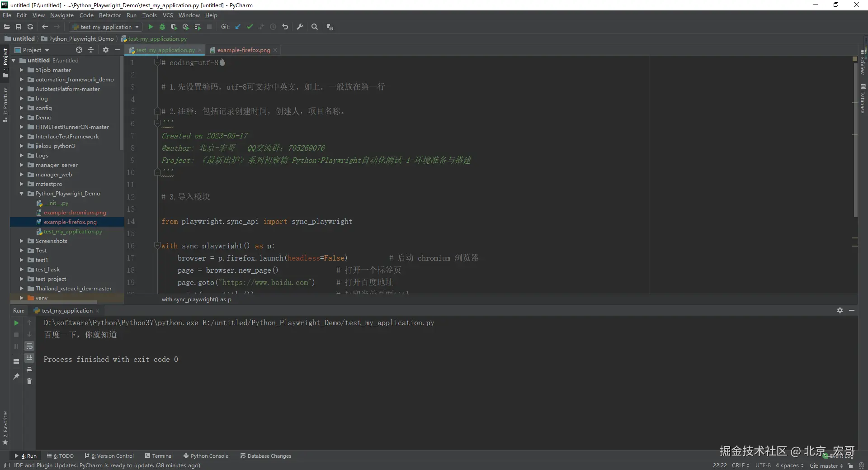Viewport: 868px width, 470px height.
Task: Open the 9: Version Control tab
Action: click(109, 456)
